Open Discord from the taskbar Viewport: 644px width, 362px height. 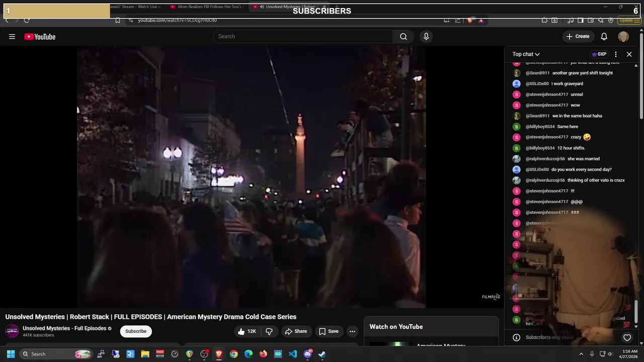click(x=307, y=354)
